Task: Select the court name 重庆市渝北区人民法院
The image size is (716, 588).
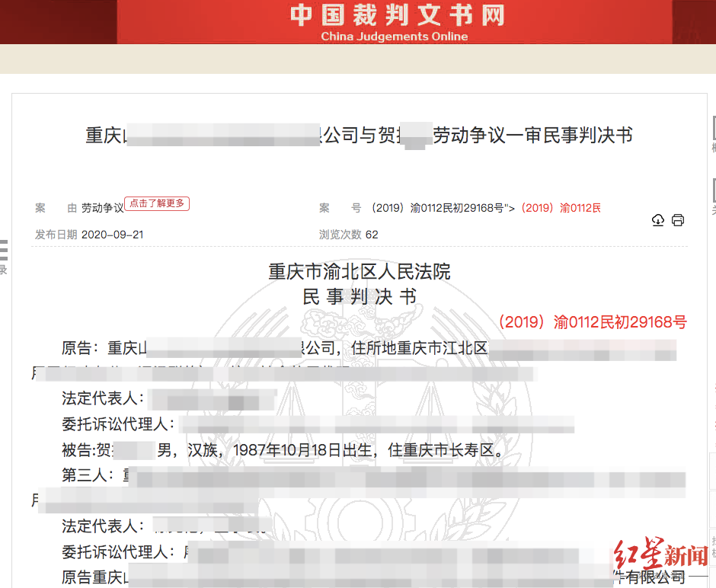Action: point(359,272)
